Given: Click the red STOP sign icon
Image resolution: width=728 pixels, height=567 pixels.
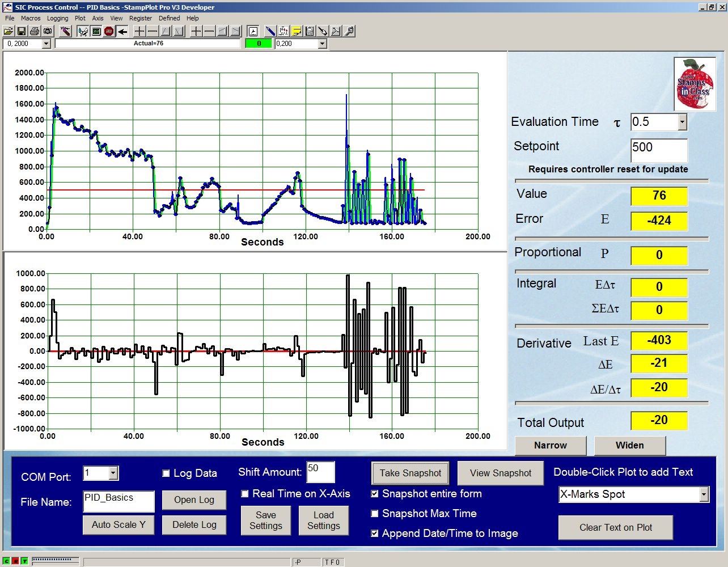Looking at the screenshot, I should (x=109, y=31).
